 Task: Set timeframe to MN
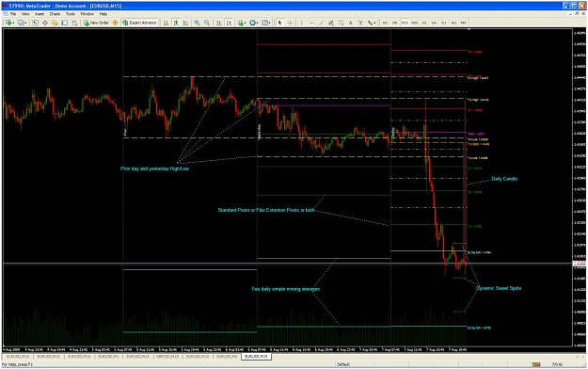463,23
